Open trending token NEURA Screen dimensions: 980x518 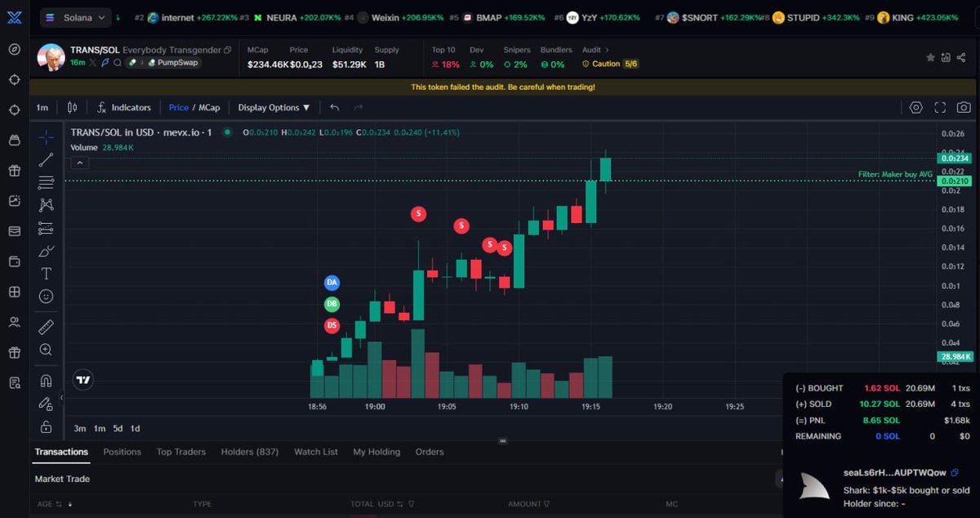[296, 17]
